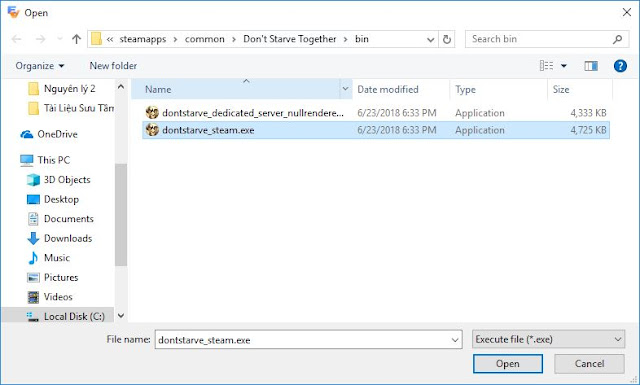Image resolution: width=640 pixels, height=385 pixels.
Task: Open Videos in navigation pane
Action: 49,297
